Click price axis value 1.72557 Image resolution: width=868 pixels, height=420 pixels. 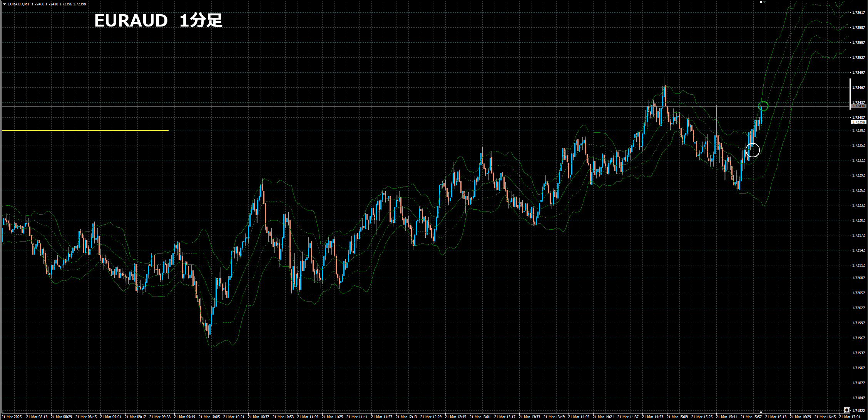tap(858, 43)
